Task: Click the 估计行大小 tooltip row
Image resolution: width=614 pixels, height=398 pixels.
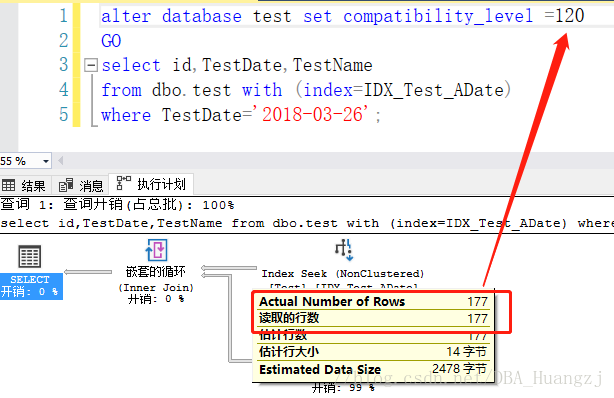Action: (x=373, y=352)
